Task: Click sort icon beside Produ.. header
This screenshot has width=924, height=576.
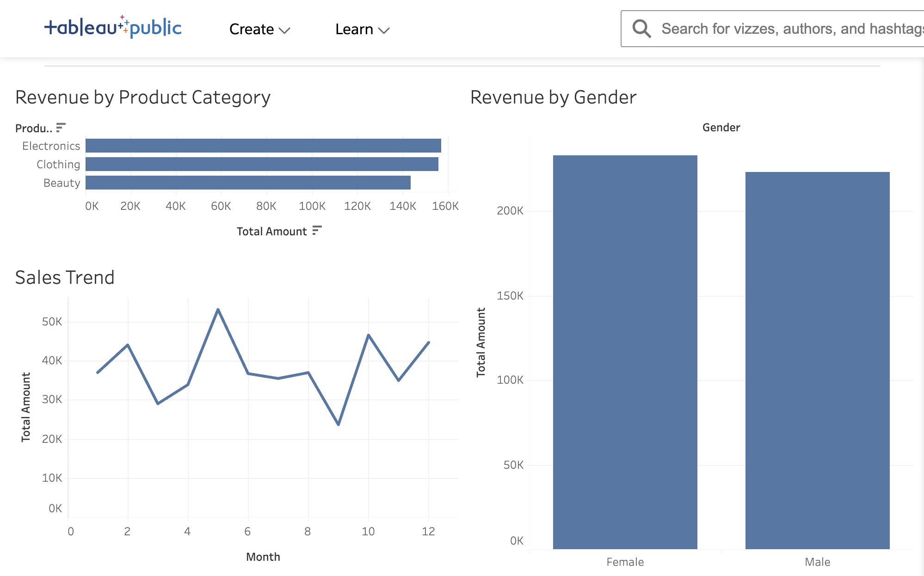Action: click(61, 127)
